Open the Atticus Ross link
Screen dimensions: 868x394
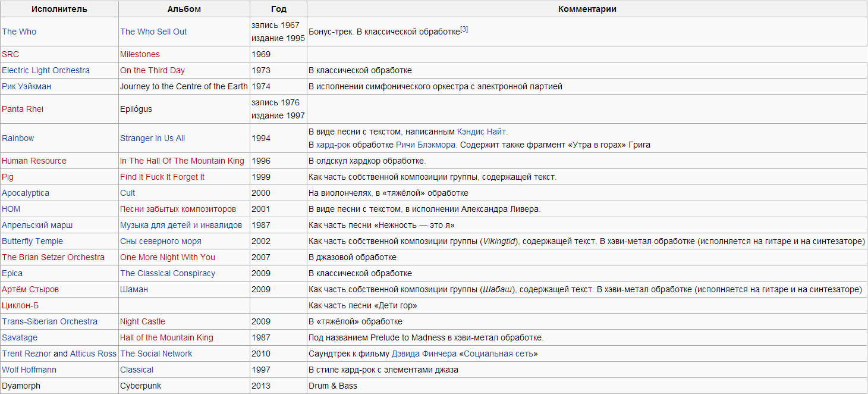tap(93, 354)
